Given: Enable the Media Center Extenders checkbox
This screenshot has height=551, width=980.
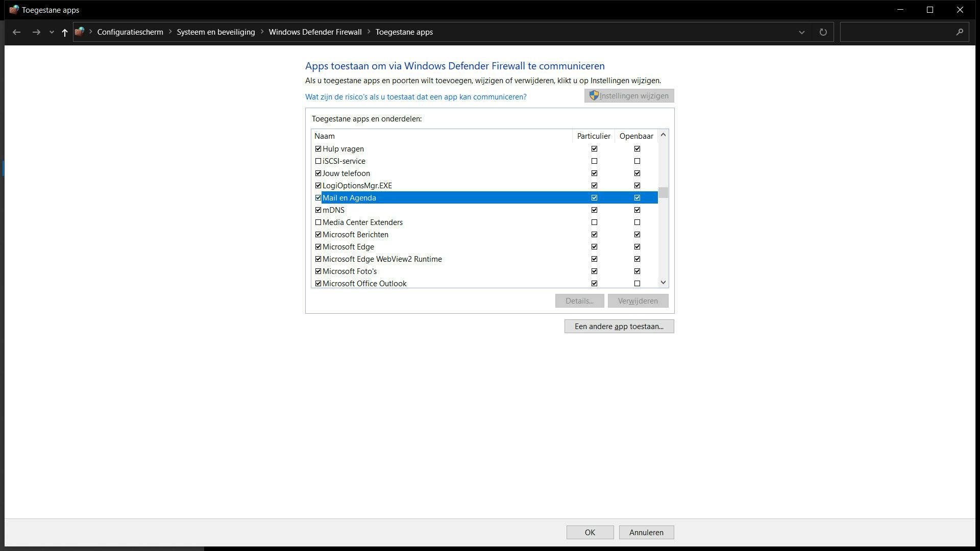Looking at the screenshot, I should pyautogui.click(x=318, y=222).
